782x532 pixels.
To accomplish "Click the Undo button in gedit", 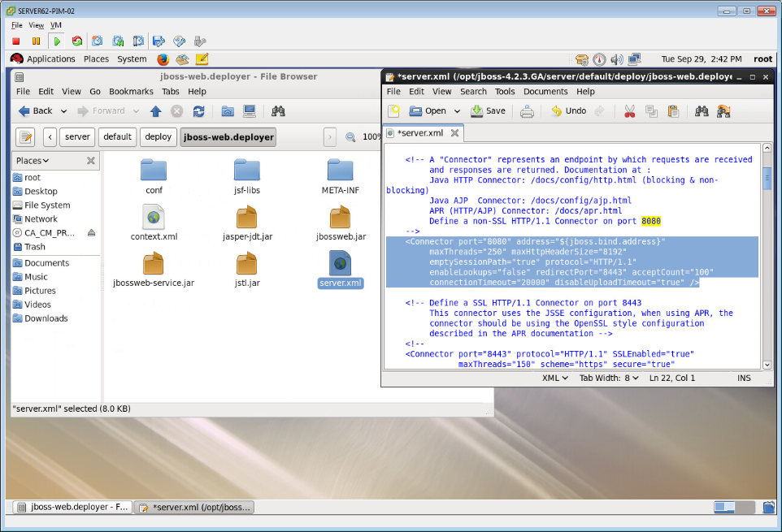I will pyautogui.click(x=569, y=111).
